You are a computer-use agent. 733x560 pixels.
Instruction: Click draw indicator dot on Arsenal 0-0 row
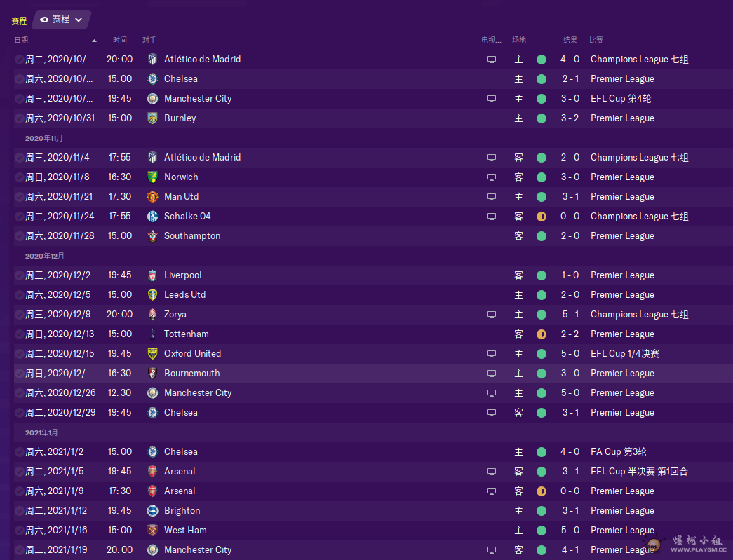[x=542, y=491]
